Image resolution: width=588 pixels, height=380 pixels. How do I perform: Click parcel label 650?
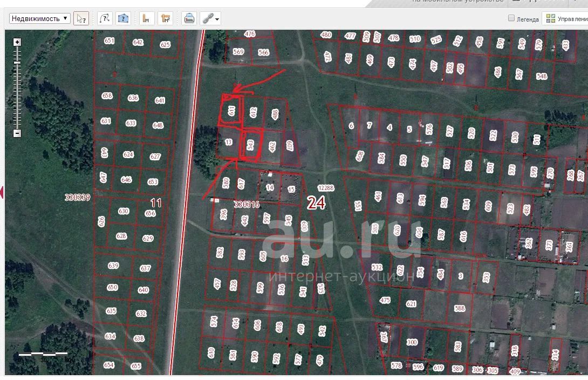pos(112,287)
